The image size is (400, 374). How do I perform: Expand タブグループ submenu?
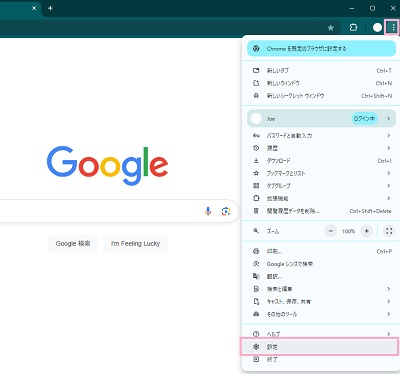(321, 186)
